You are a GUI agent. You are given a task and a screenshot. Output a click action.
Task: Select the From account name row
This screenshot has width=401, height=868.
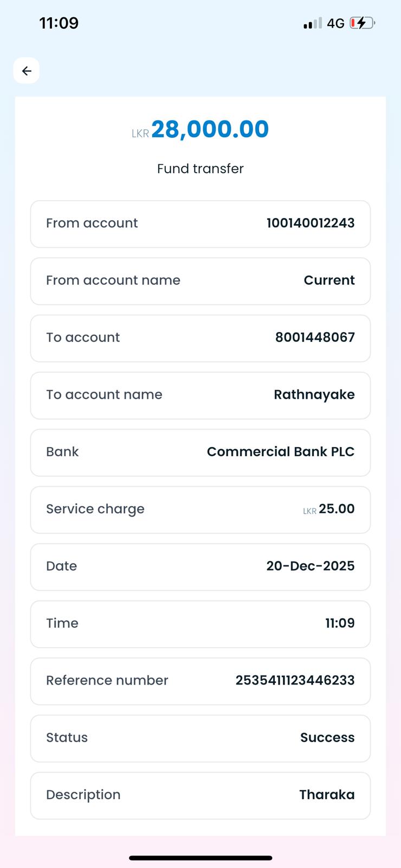[200, 281]
